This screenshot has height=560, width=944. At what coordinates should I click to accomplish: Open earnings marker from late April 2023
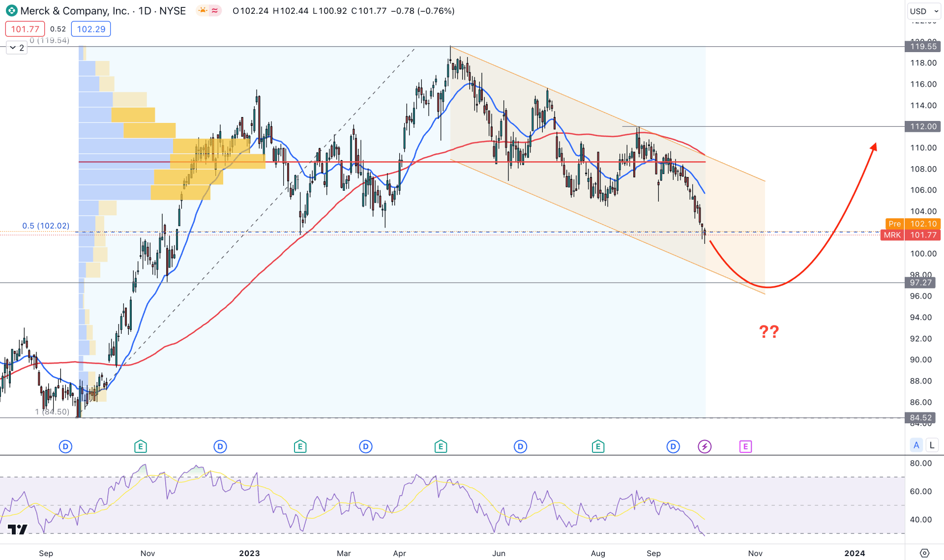441,446
